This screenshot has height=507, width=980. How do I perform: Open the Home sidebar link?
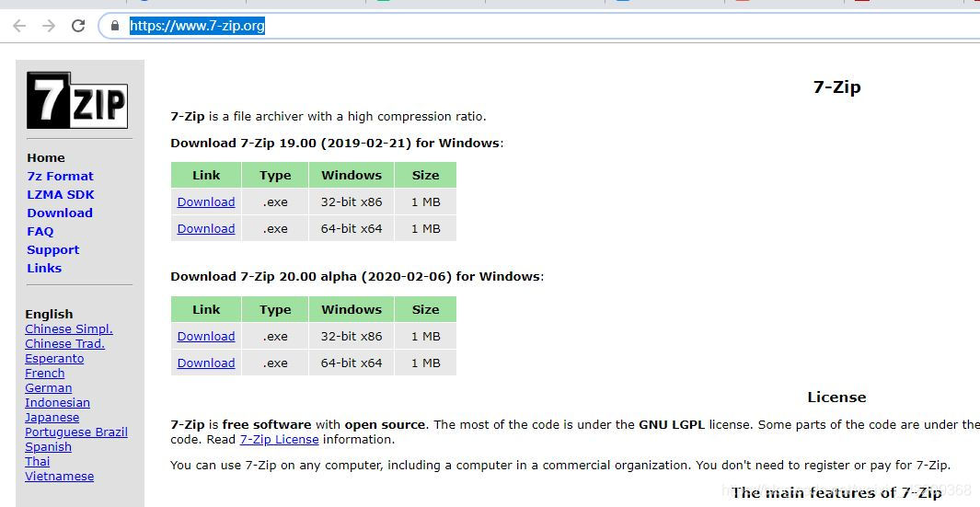(46, 157)
